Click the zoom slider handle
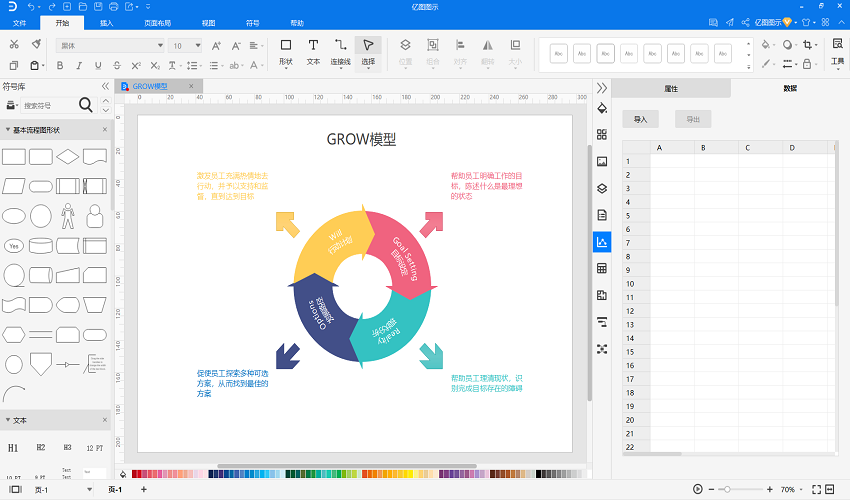The image size is (850, 500). [727, 489]
